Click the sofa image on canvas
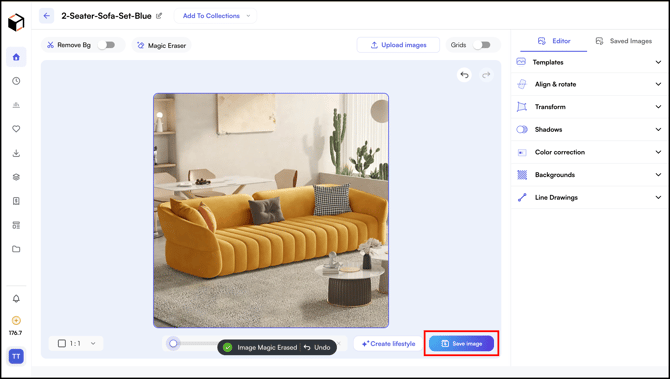Viewport: 670px width, 379px height. click(271, 211)
